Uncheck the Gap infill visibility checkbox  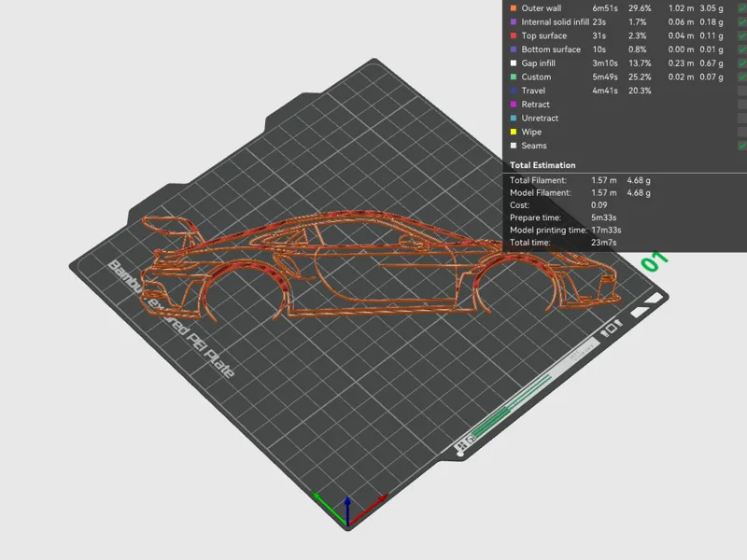click(x=742, y=63)
